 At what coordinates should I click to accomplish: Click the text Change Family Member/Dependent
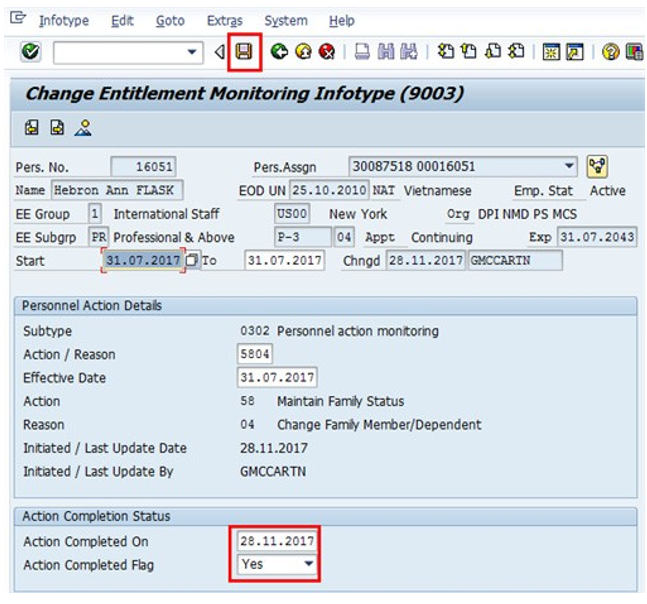[379, 425]
